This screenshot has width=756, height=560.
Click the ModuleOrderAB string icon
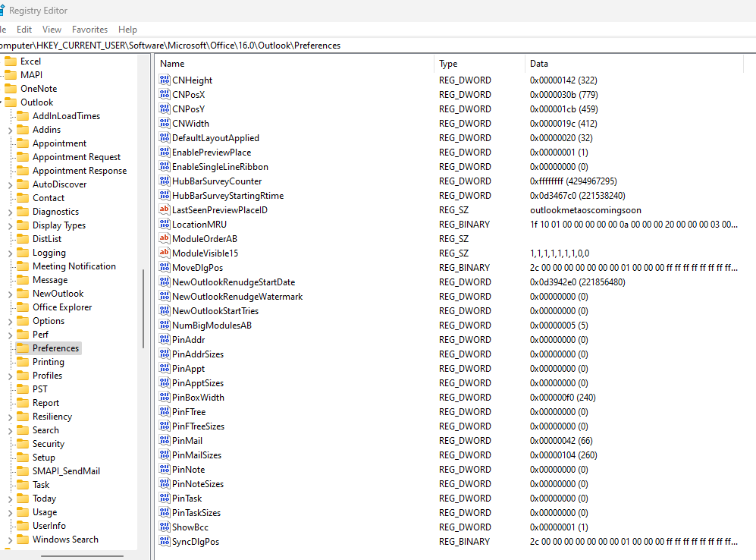click(165, 239)
